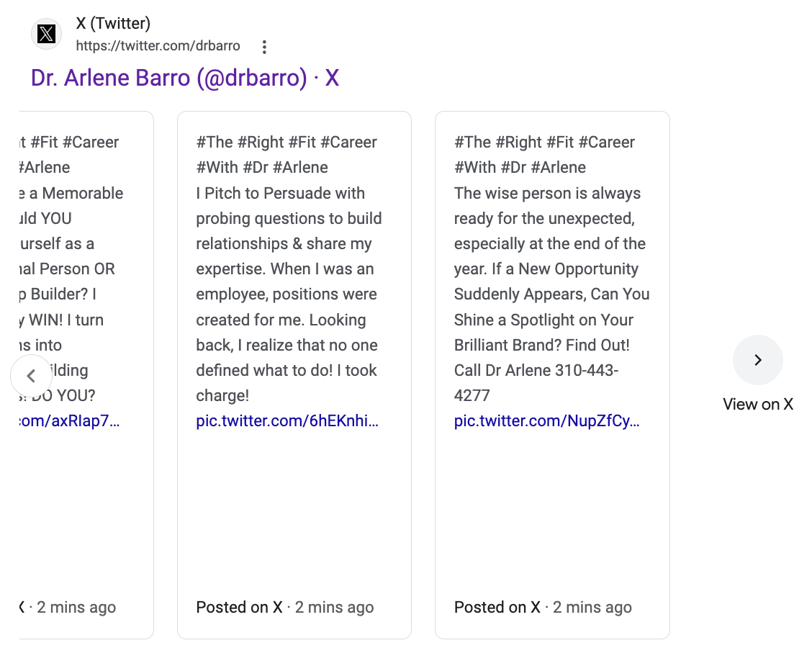The image size is (812, 648).
Task: Select the wise person tweet card
Action: click(x=552, y=375)
